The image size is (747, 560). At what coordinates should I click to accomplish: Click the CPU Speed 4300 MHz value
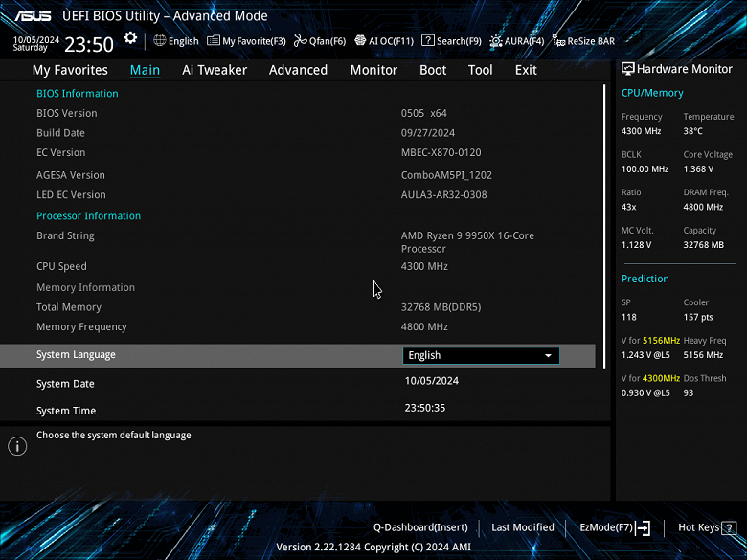pos(424,266)
